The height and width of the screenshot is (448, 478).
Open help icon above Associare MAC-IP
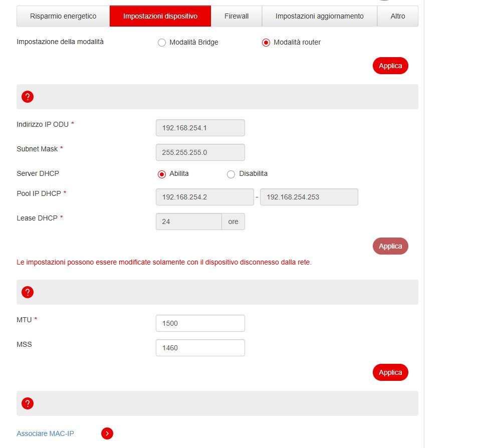coord(28,403)
